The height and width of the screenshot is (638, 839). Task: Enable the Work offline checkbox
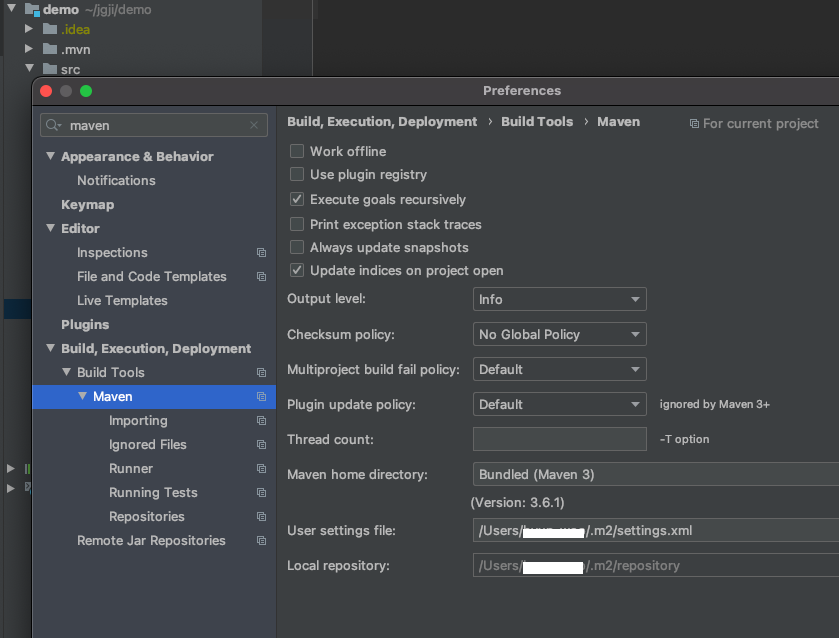click(x=297, y=151)
